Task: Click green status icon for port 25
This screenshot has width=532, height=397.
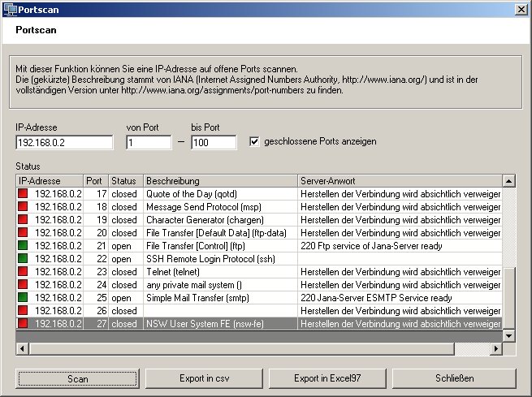Action: [x=23, y=297]
